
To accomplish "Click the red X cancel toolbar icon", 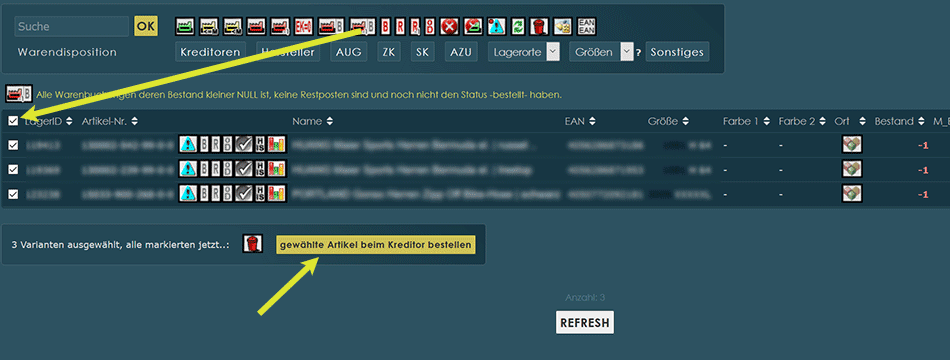I will click(449, 26).
